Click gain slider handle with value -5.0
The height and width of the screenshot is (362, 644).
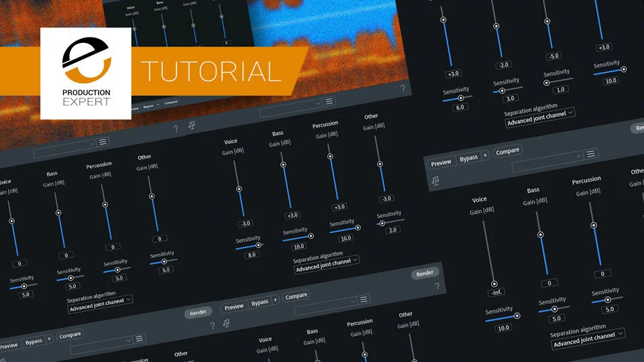pyautogui.click(x=547, y=21)
